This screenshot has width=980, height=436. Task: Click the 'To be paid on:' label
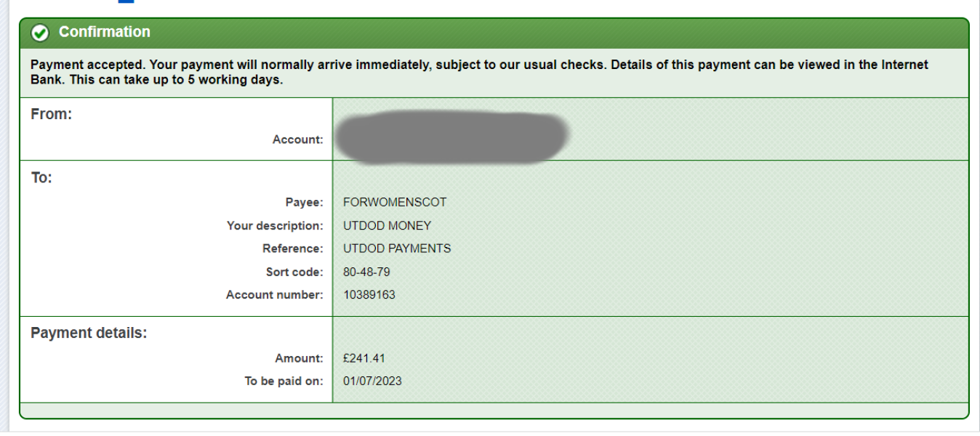pos(284,381)
